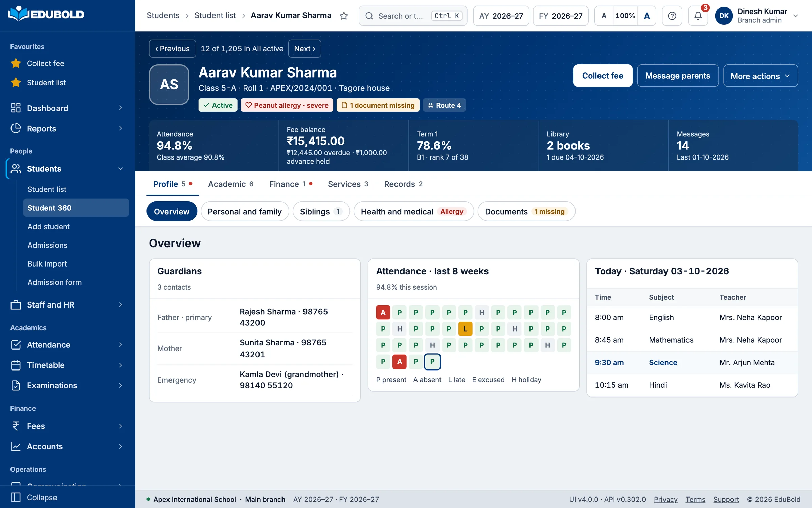Viewport: 812px width, 508px height.
Task: Click the favourite star next to Aarav Kumar Sharma
Action: 344,16
